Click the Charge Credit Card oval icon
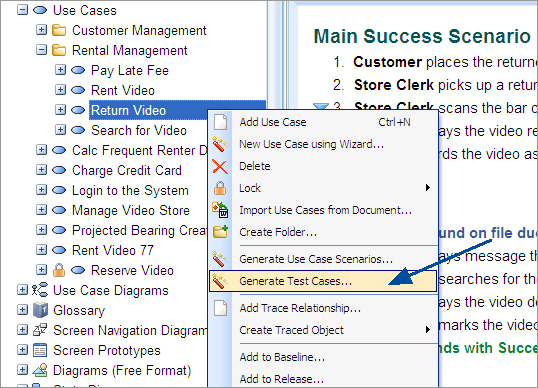The height and width of the screenshot is (388, 538). click(x=59, y=170)
